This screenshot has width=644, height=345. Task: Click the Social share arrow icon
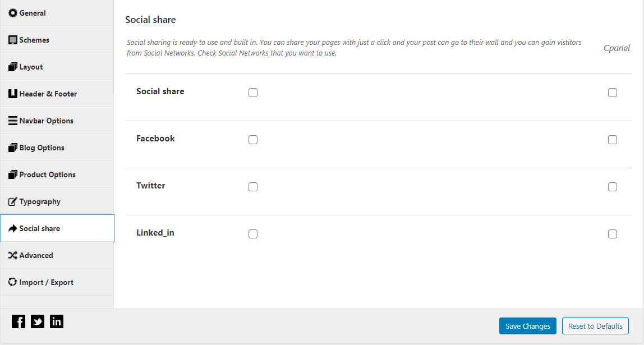click(x=13, y=228)
